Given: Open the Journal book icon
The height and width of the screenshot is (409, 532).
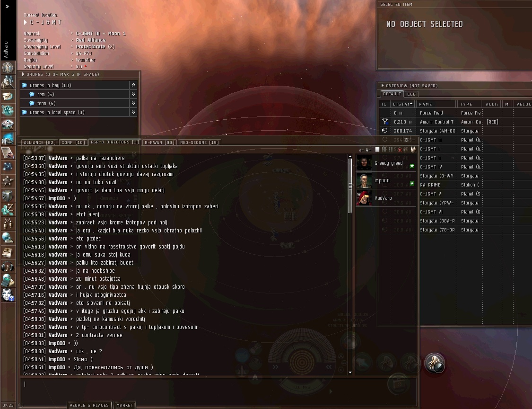Looking at the screenshot, I should click(8, 252).
